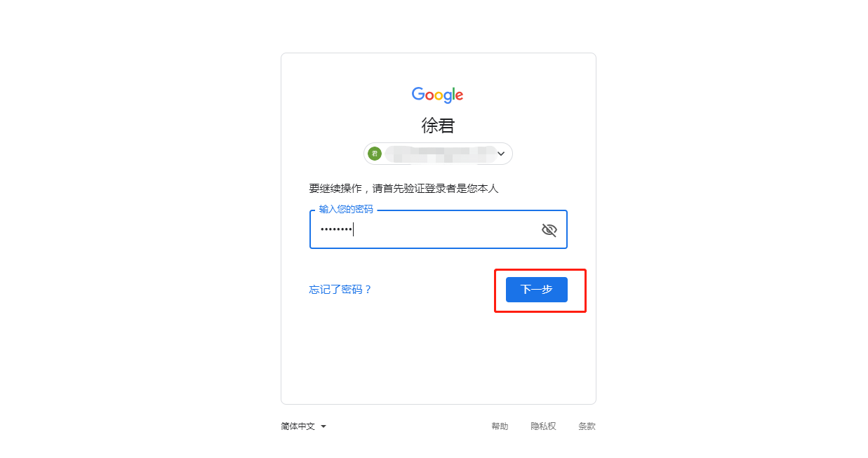Click the green 君 avatar icon
The image size is (868, 458).
[375, 154]
